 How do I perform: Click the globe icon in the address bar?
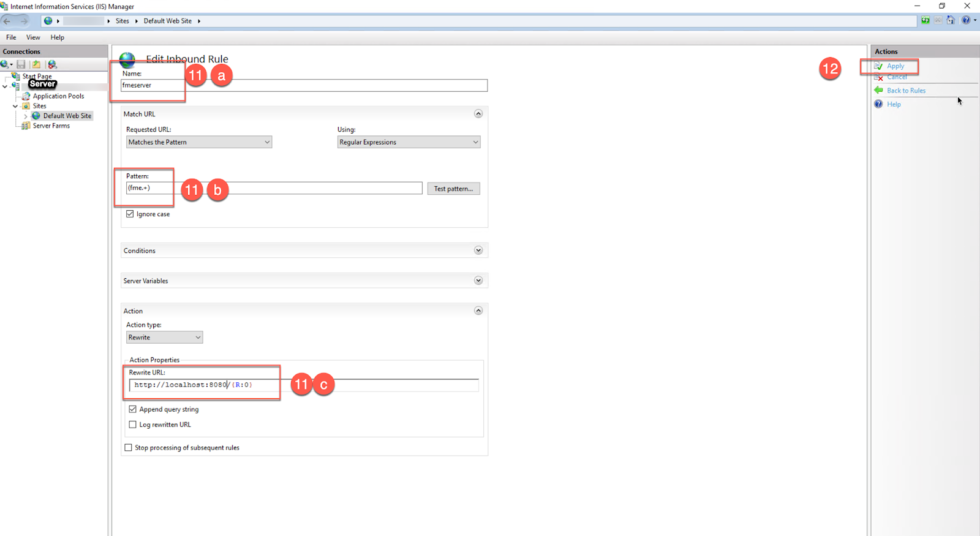click(x=48, y=21)
